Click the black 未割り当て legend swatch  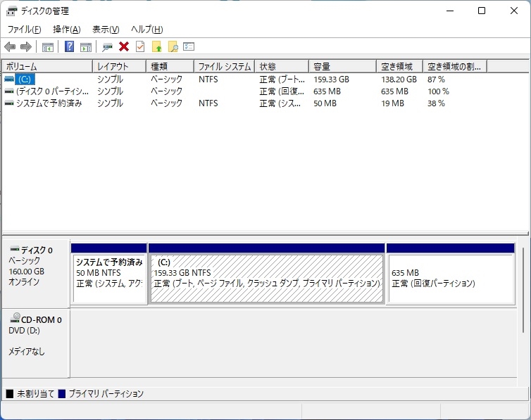pos(10,394)
